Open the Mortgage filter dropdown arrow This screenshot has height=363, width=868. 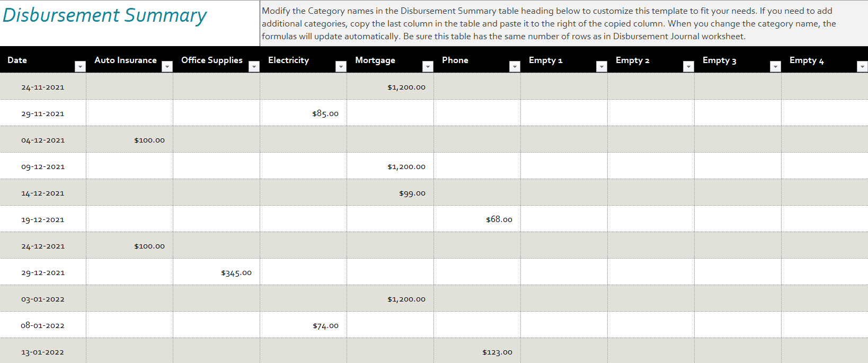pyautogui.click(x=428, y=66)
